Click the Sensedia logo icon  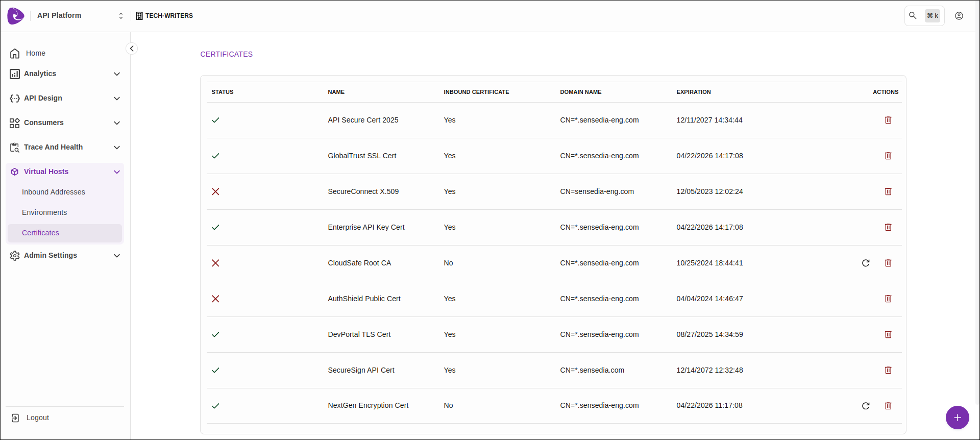[16, 16]
